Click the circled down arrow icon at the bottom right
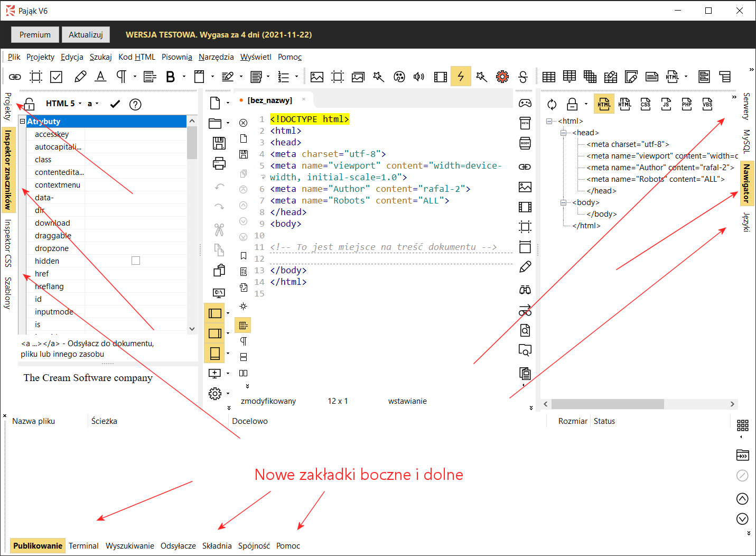 [x=742, y=518]
